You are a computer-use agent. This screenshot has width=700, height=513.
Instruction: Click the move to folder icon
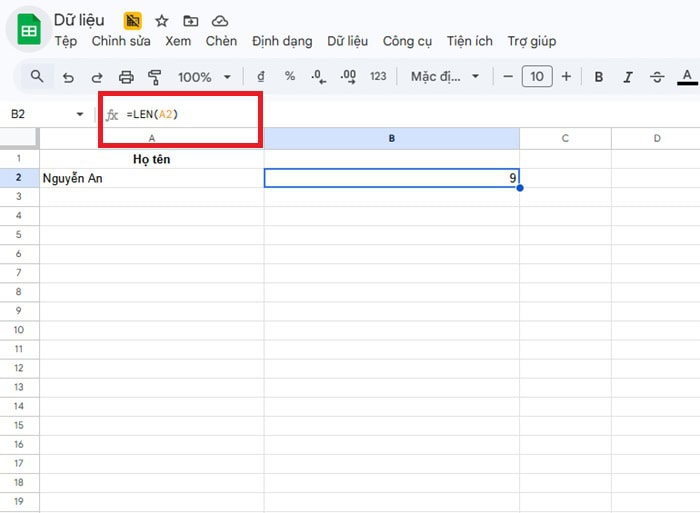[190, 20]
